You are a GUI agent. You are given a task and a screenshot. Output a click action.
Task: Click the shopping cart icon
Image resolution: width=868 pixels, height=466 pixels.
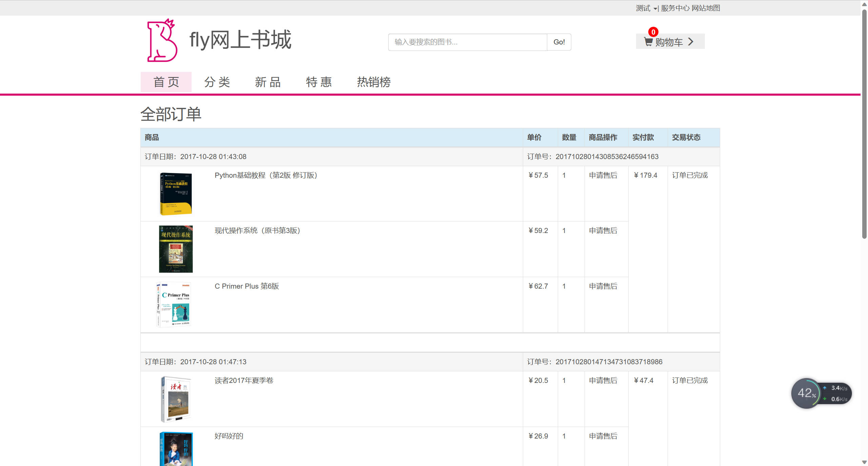point(648,42)
